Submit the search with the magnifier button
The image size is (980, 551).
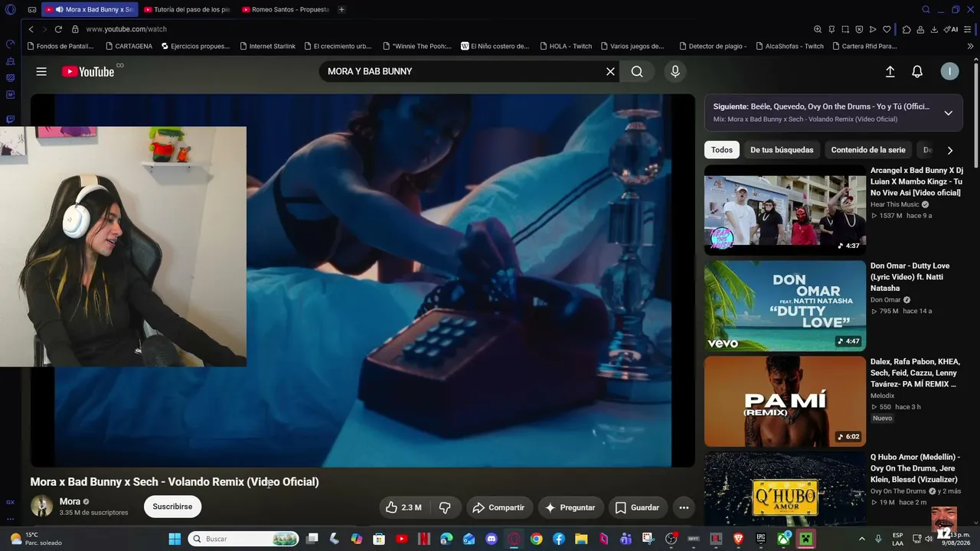[x=637, y=71]
